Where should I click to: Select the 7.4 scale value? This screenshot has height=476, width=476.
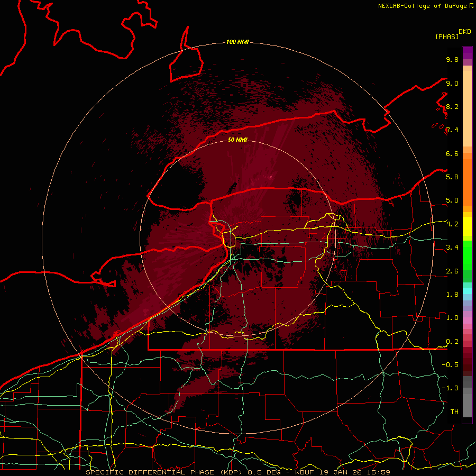click(452, 130)
